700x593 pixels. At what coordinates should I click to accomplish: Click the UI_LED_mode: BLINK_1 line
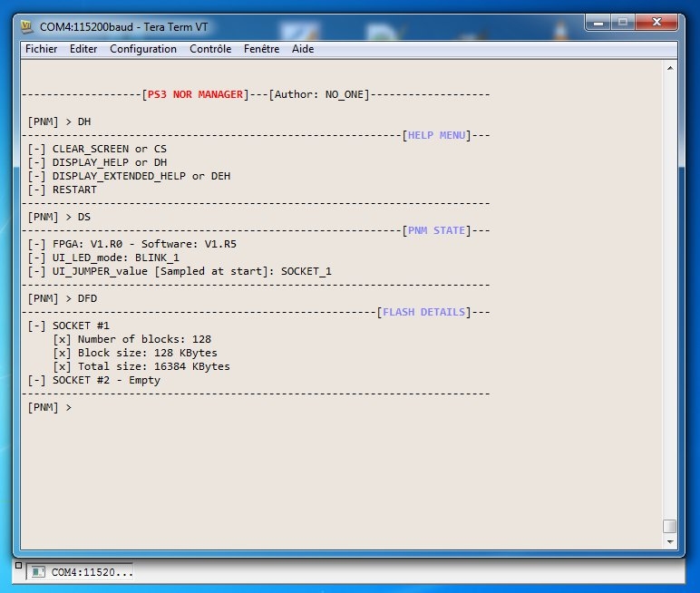[103, 258]
